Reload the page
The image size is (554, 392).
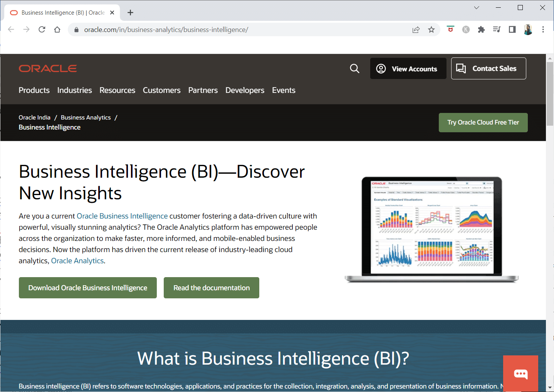click(42, 30)
